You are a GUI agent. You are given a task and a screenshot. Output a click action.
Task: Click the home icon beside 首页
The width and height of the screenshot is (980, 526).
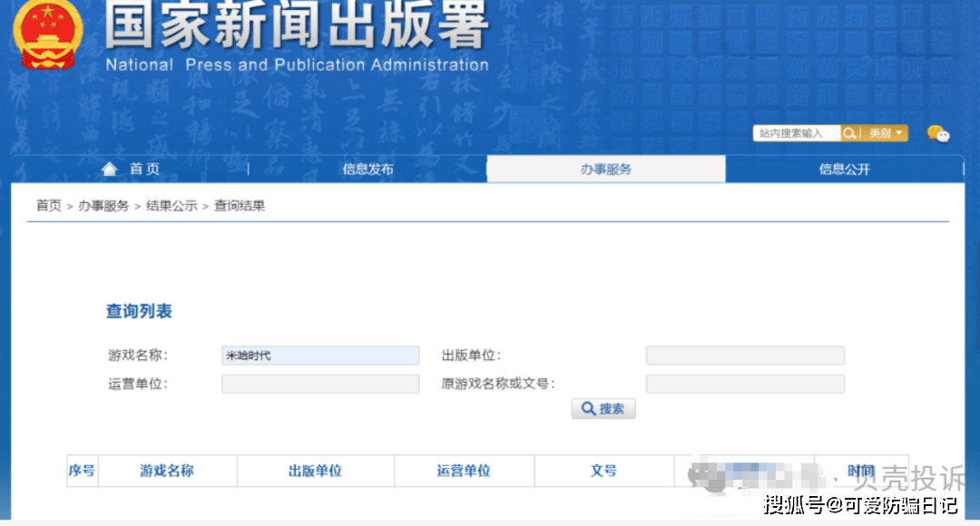pos(110,169)
